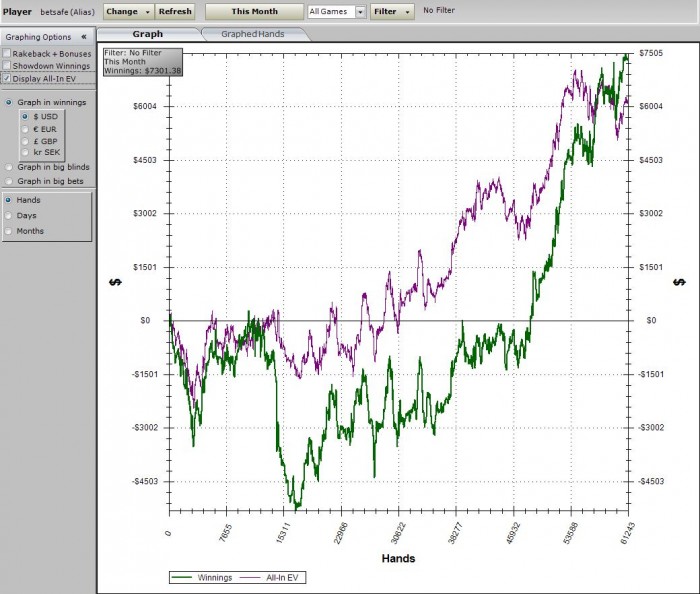Click All Games dropdown arrow

[x=361, y=12]
